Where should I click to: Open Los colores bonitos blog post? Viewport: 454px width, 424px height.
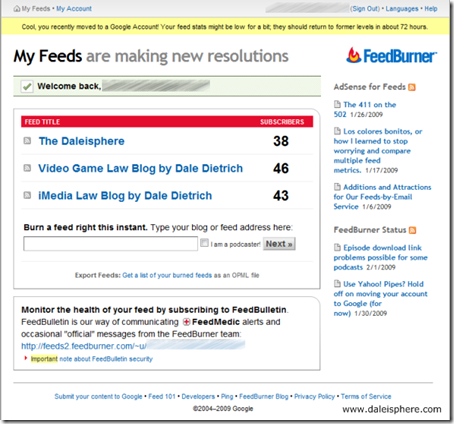[378, 151]
